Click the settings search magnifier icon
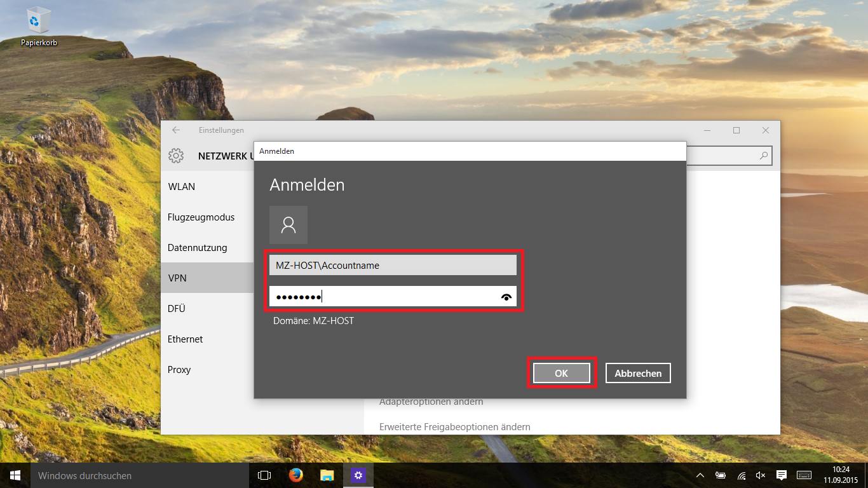The height and width of the screenshot is (488, 868). point(764,155)
